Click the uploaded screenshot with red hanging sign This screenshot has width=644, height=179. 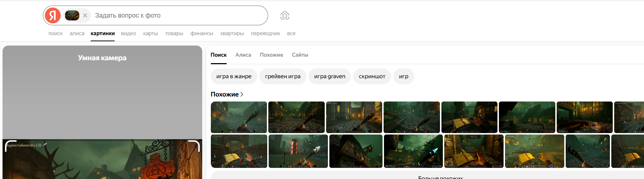tap(102, 159)
